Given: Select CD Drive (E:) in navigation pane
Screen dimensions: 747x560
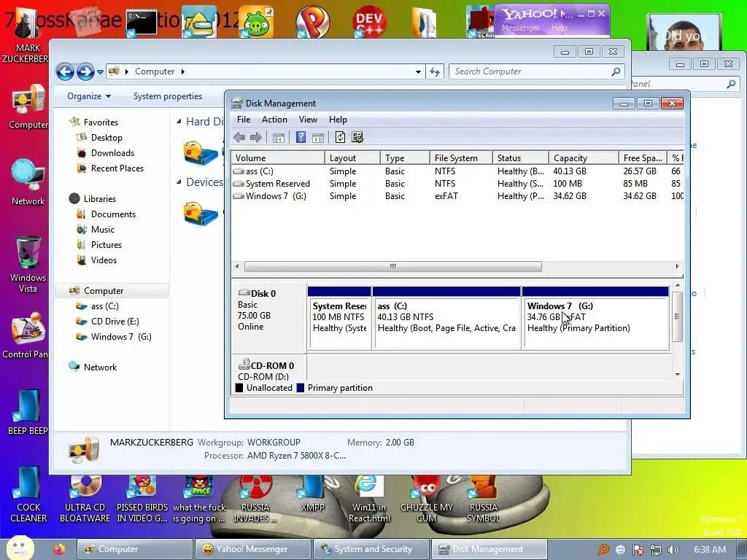Looking at the screenshot, I should pyautogui.click(x=115, y=322).
